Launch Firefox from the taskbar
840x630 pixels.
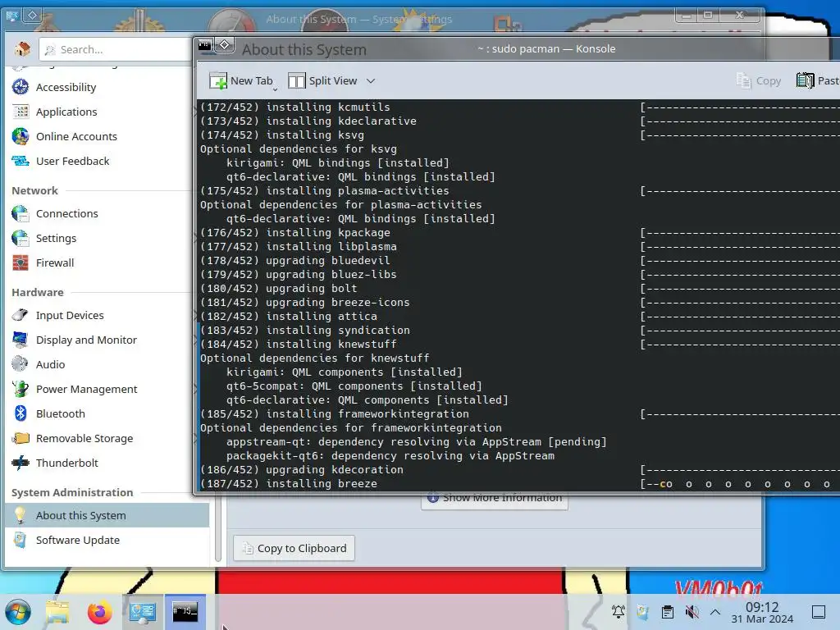coord(99,612)
